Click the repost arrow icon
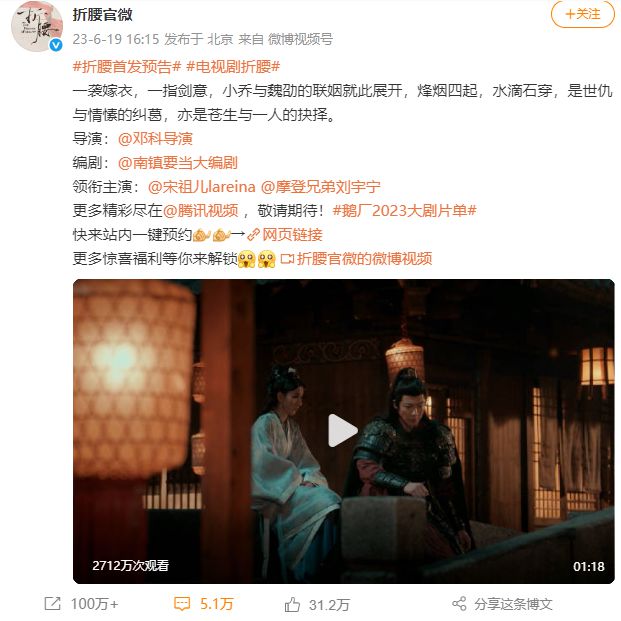The width and height of the screenshot is (621, 621). [x=52, y=604]
